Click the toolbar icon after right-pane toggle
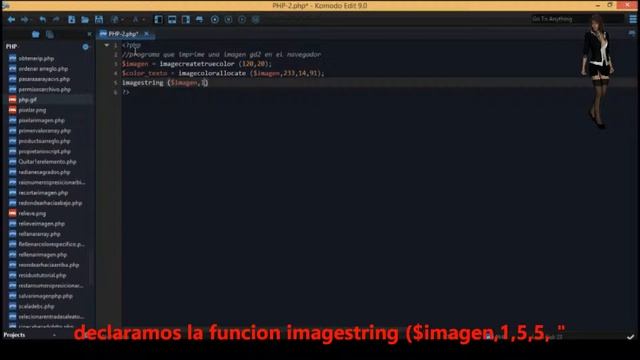This screenshot has width=640, height=360. [x=200, y=19]
